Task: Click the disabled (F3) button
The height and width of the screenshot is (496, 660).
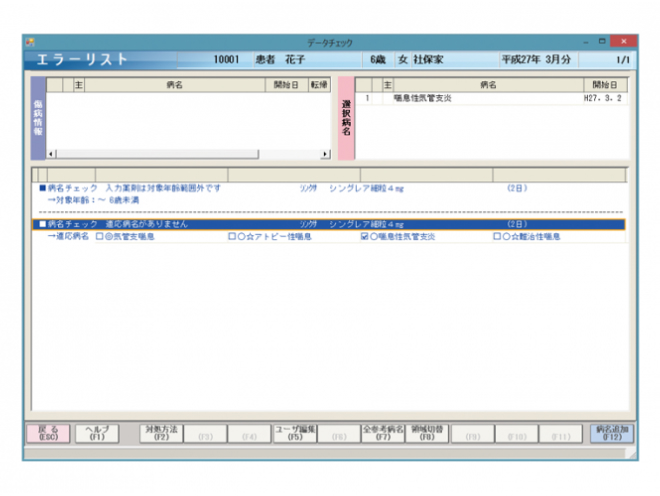Action: click(x=205, y=434)
